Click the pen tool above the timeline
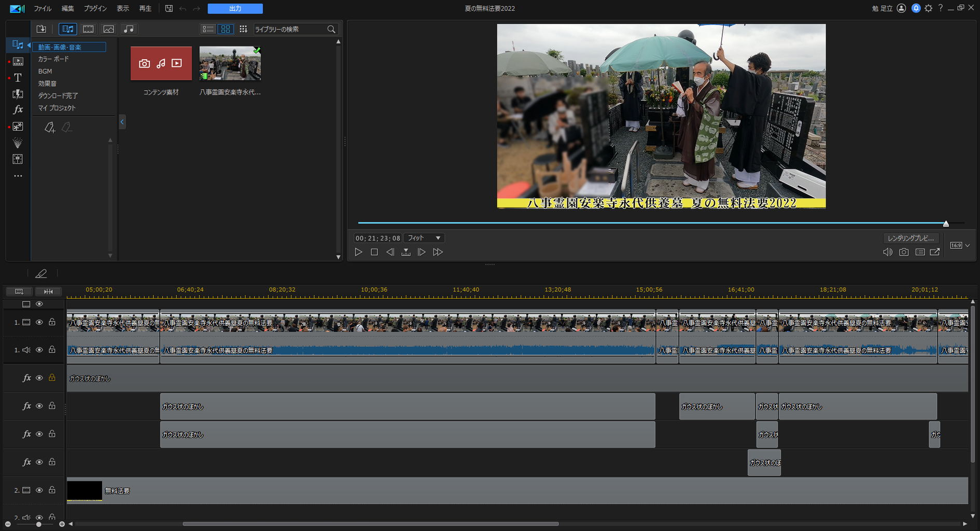This screenshot has width=980, height=531. click(x=41, y=273)
